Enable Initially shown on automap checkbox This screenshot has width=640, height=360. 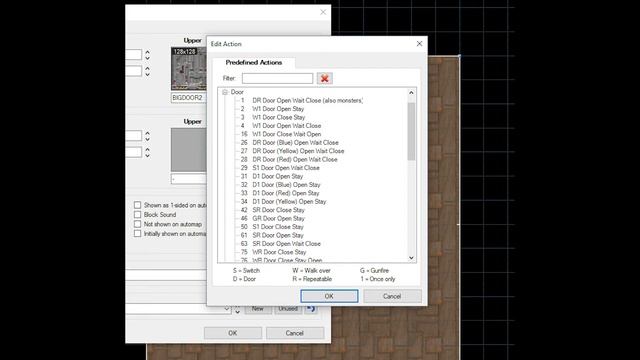(138, 233)
